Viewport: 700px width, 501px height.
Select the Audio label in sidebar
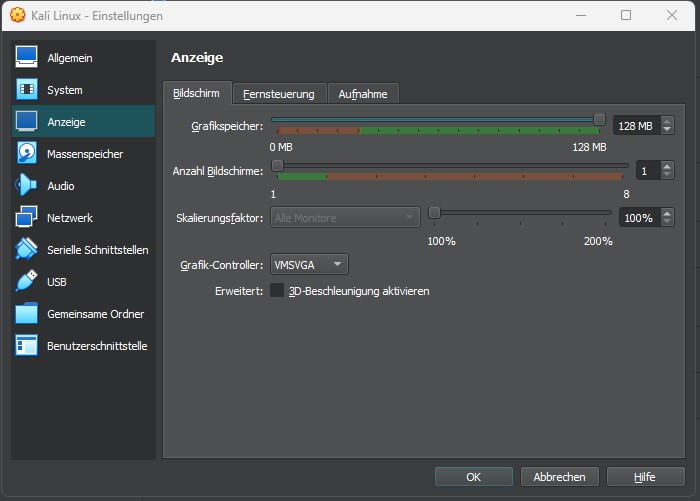61,186
